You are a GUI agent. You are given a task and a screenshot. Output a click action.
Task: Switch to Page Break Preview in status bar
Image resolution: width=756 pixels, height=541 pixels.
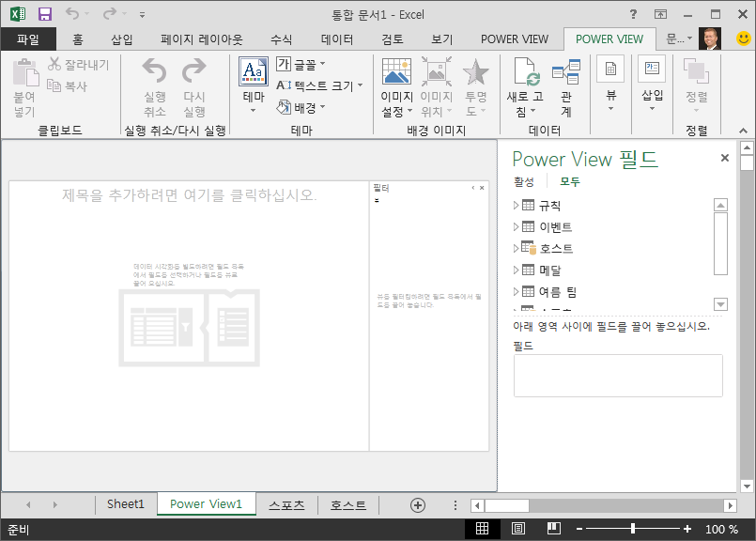point(554,529)
